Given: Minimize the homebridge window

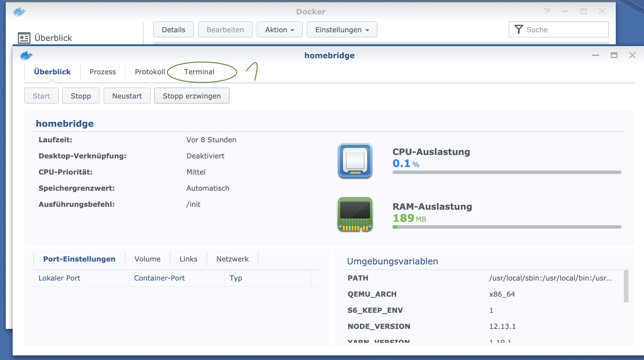Looking at the screenshot, I should click(596, 55).
